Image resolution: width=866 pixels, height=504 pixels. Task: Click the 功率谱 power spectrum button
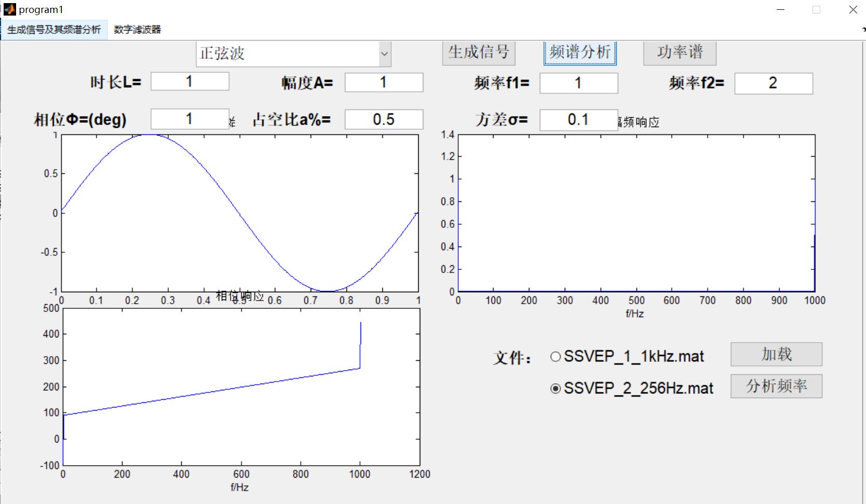pos(678,53)
